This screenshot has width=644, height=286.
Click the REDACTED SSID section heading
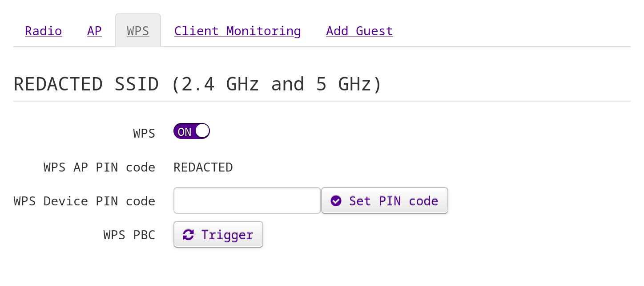pyautogui.click(x=197, y=84)
